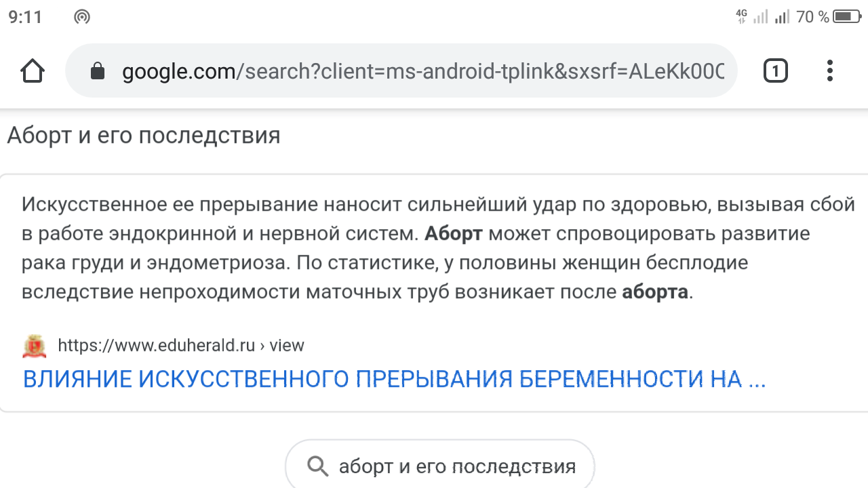Image resolution: width=868 pixels, height=488 pixels.
Task: Focus the google.com address bar
Action: [401, 71]
